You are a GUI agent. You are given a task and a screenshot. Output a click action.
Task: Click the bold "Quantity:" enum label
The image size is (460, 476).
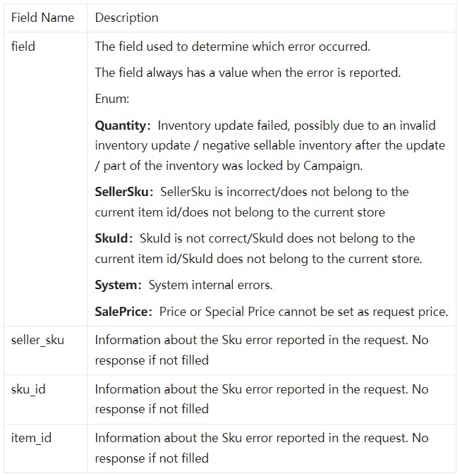[x=123, y=126]
